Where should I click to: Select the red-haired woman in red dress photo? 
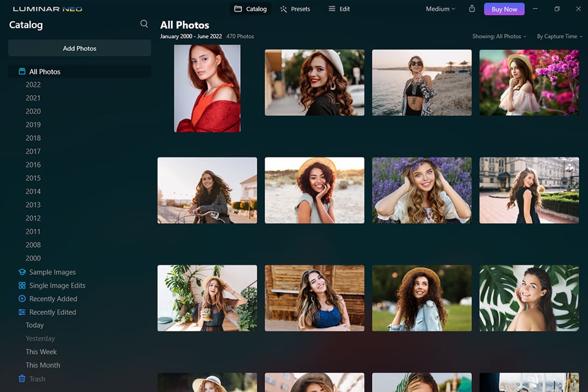click(207, 88)
